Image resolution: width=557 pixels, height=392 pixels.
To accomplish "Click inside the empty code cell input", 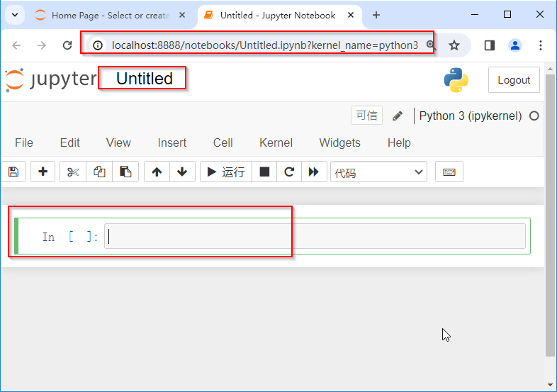I will tap(315, 236).
